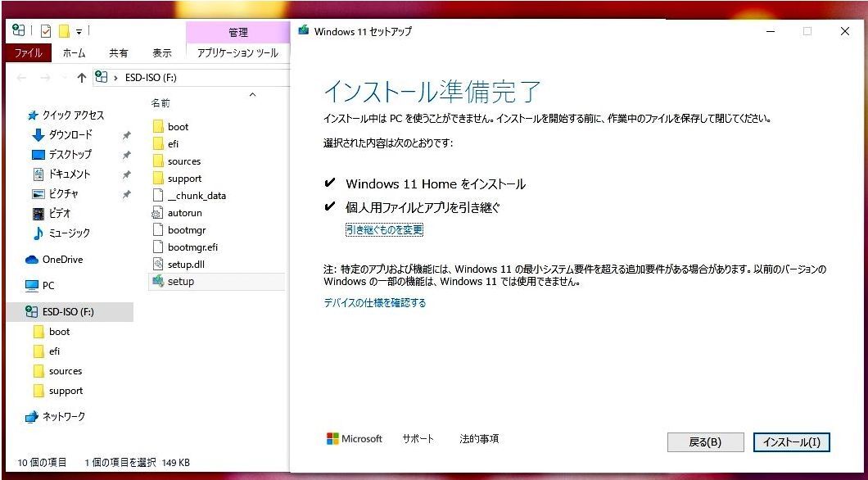Open support subfolder in navigation tree
This screenshot has width=868, height=480.
(x=58, y=391)
